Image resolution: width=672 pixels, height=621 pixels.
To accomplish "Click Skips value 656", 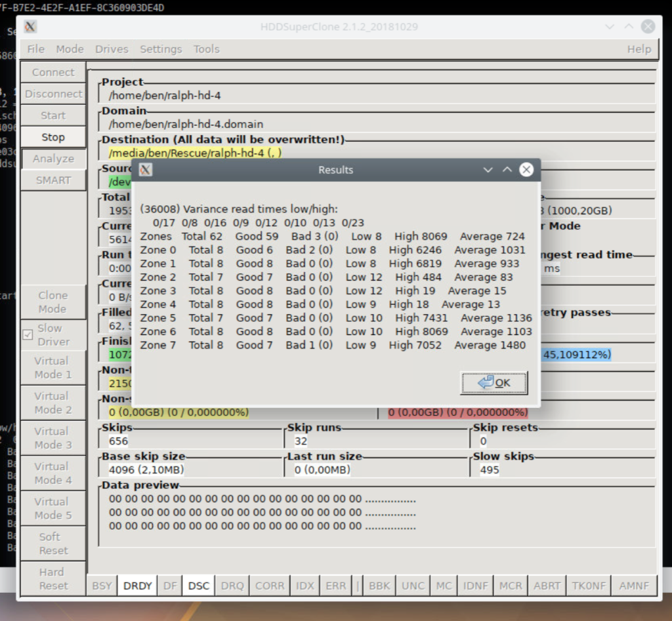I will 118,441.
